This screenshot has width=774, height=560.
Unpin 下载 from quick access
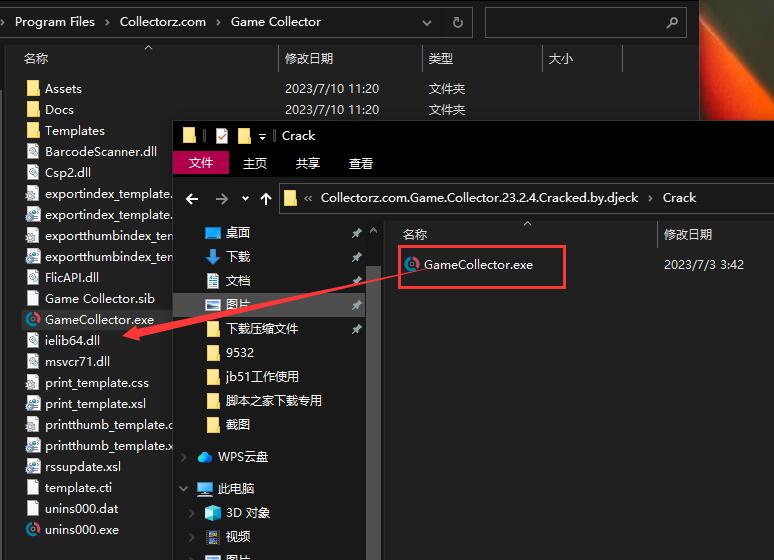click(x=356, y=257)
